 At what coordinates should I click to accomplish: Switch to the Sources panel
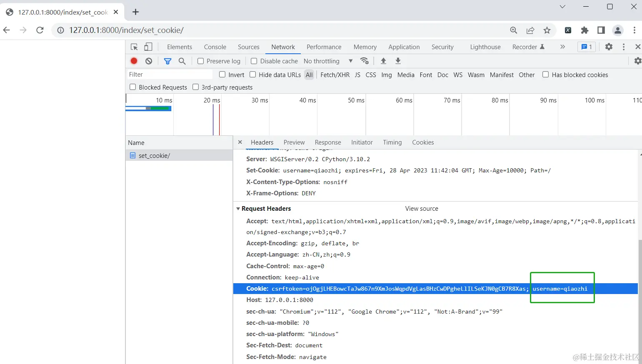pyautogui.click(x=249, y=47)
